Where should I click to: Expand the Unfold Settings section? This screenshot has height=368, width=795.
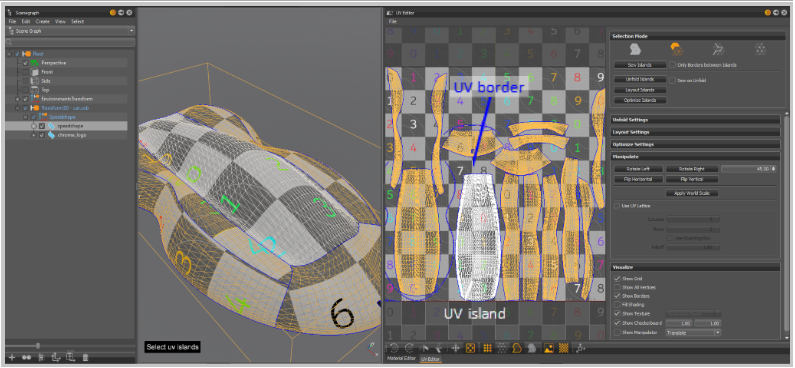coord(695,120)
